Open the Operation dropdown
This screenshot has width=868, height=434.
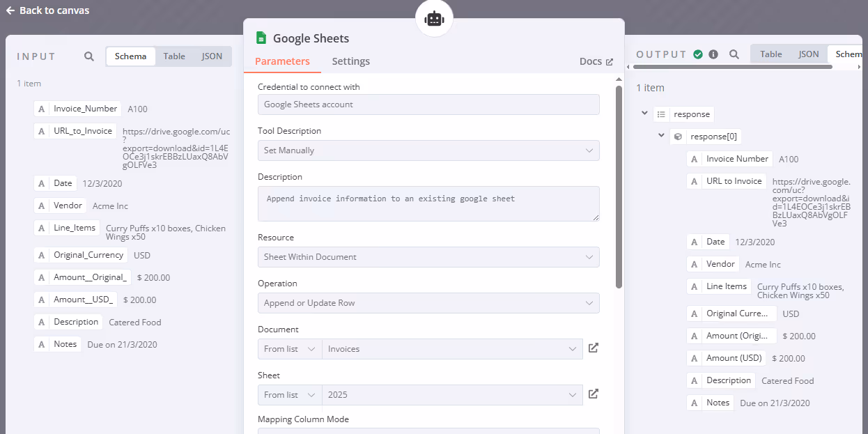point(428,303)
